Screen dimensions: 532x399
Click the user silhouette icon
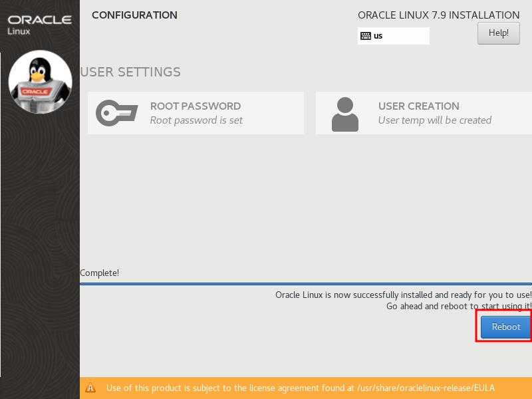pyautogui.click(x=345, y=114)
